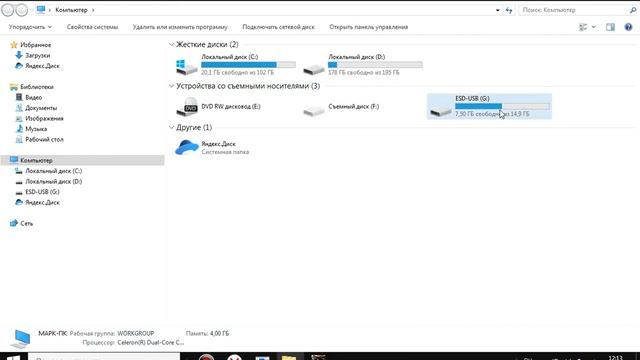The height and width of the screenshot is (360, 640).
Task: Select the Локальный диск (D:) drive icon
Action: (313, 69)
